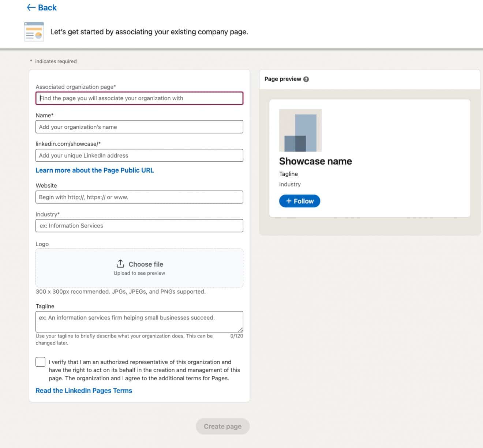The image size is (483, 448).
Task: Click the Create page button
Action: click(222, 426)
